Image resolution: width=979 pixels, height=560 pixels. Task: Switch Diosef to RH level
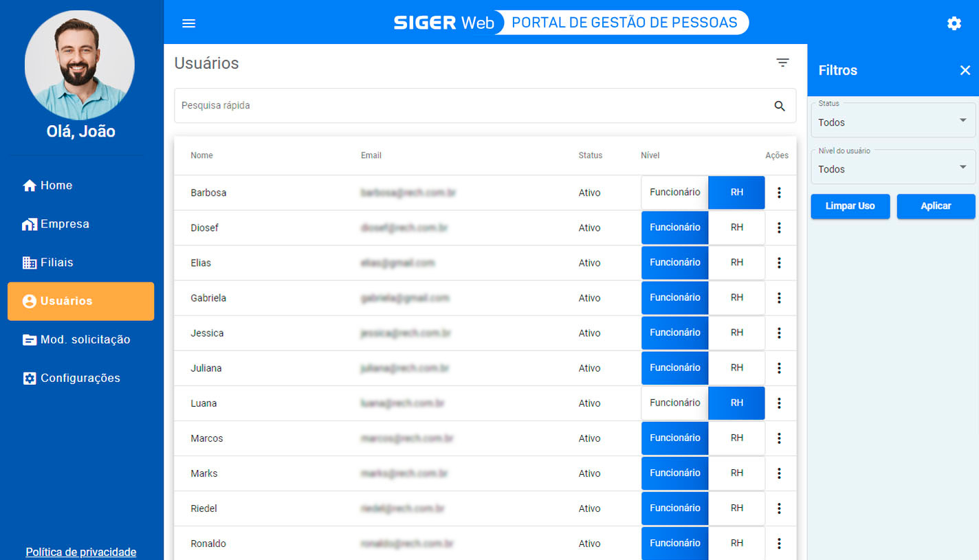tap(736, 227)
